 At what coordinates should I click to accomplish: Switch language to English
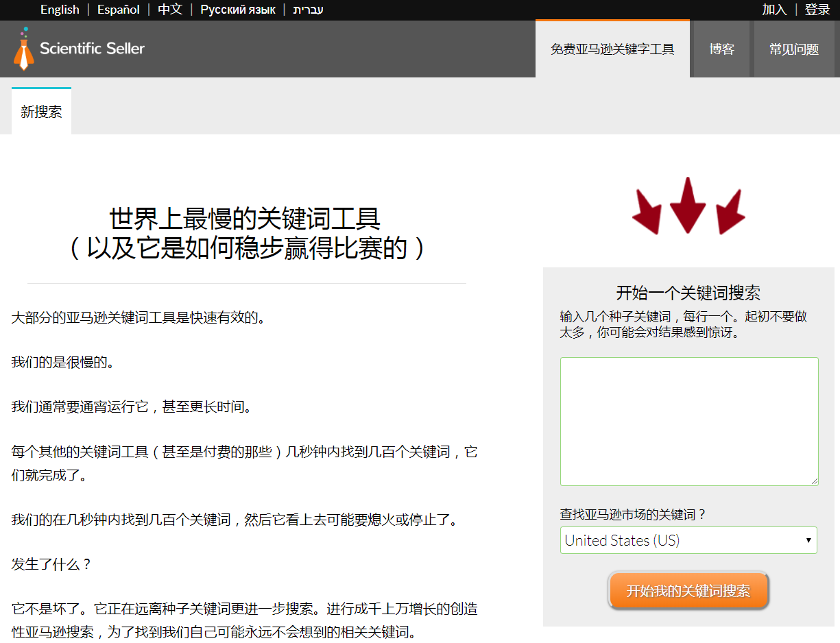pyautogui.click(x=60, y=10)
